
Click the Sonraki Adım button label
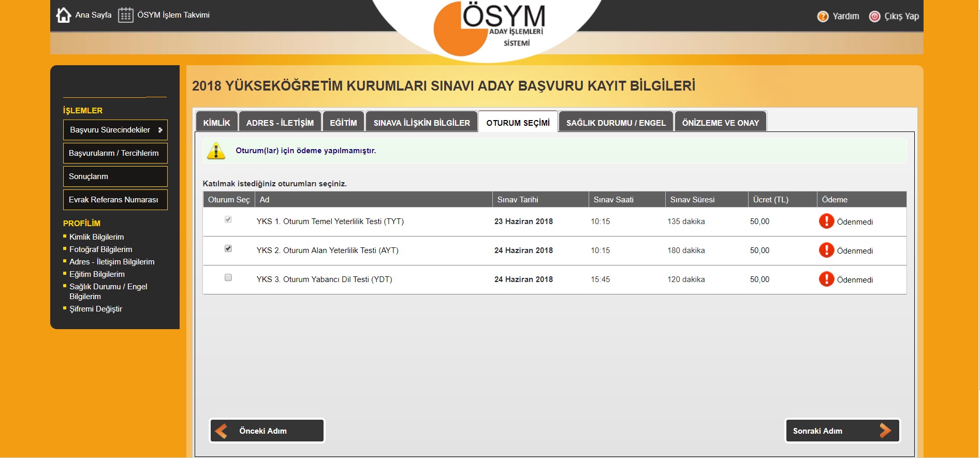click(x=817, y=431)
